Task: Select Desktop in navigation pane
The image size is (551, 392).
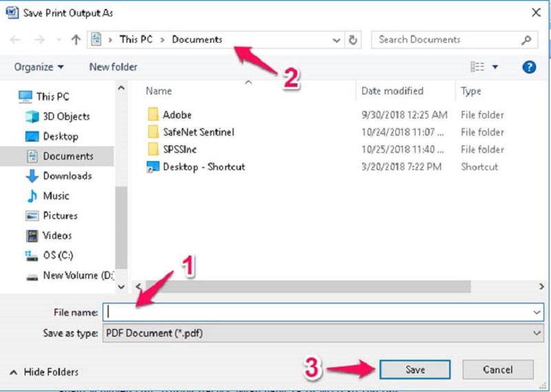Action: click(x=52, y=136)
